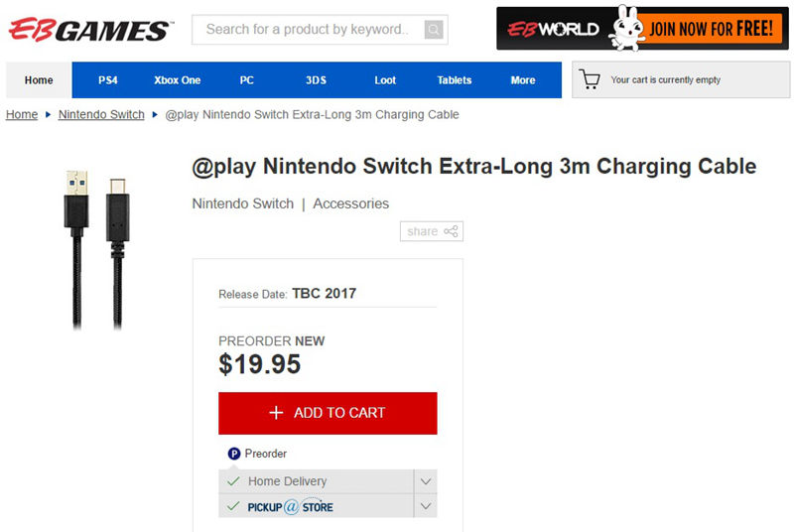Open the Nintendo Switch breadcrumb link
This screenshot has height=532, width=794.
pos(101,114)
